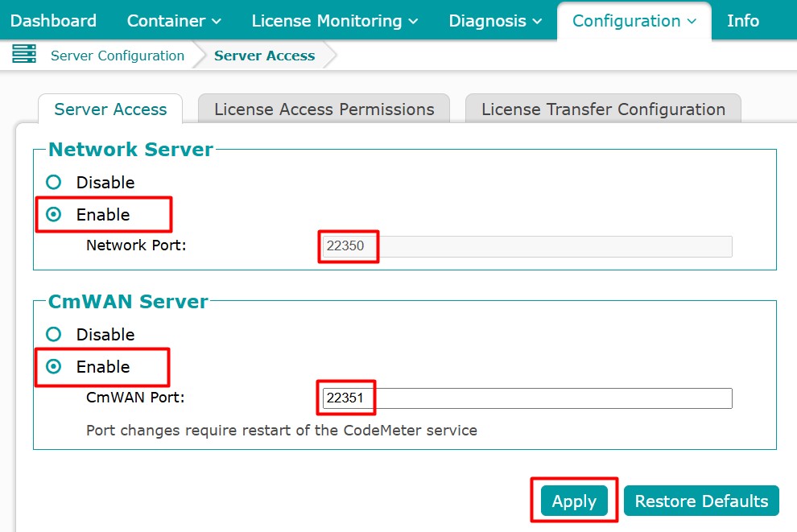Open the License Transfer Configuration tab
The height and width of the screenshot is (532, 797).
(x=603, y=109)
